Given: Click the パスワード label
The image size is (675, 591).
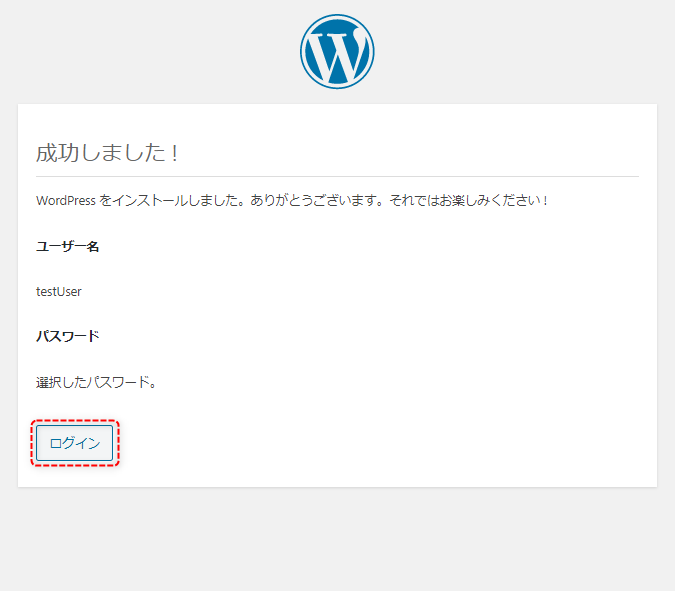Looking at the screenshot, I should (68, 336).
